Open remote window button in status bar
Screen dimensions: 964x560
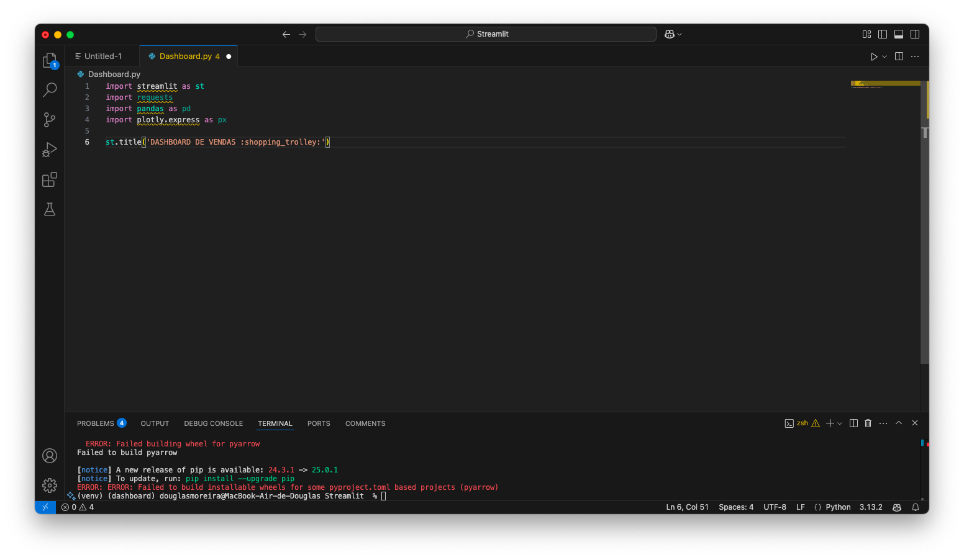[x=45, y=507]
